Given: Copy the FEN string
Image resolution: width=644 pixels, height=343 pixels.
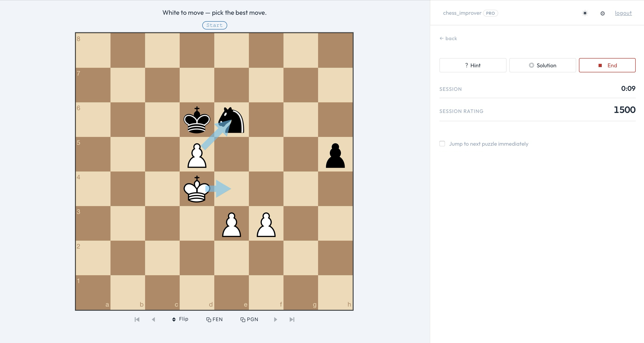Looking at the screenshot, I should [x=215, y=319].
